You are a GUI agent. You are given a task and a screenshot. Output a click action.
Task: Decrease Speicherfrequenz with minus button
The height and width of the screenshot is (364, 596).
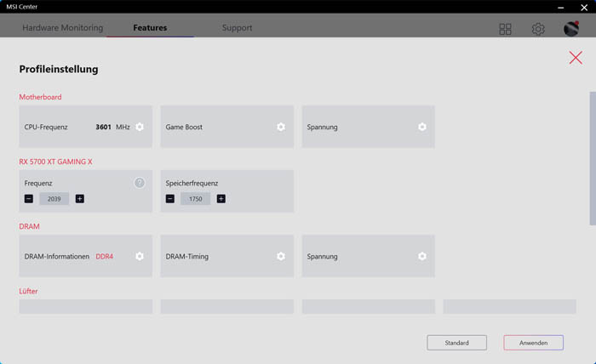click(170, 198)
